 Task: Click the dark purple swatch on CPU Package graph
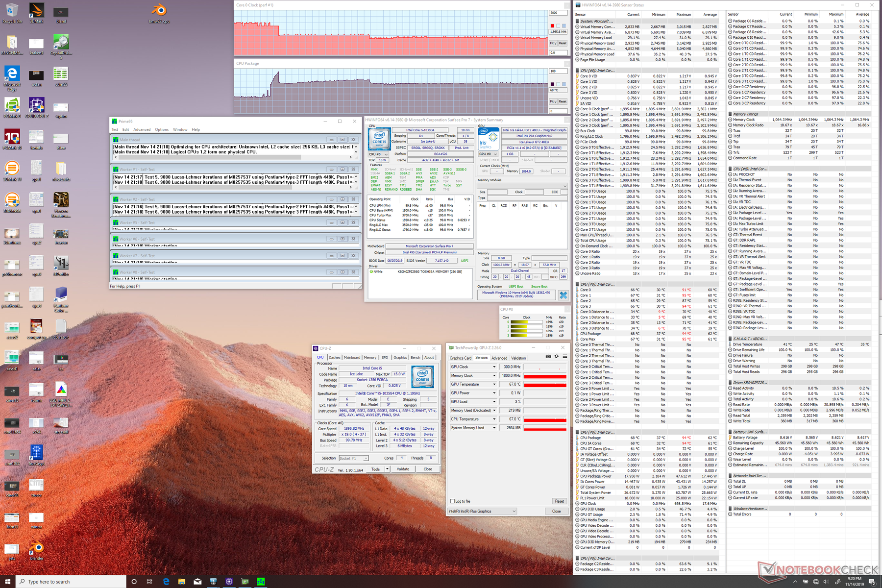pos(552,84)
